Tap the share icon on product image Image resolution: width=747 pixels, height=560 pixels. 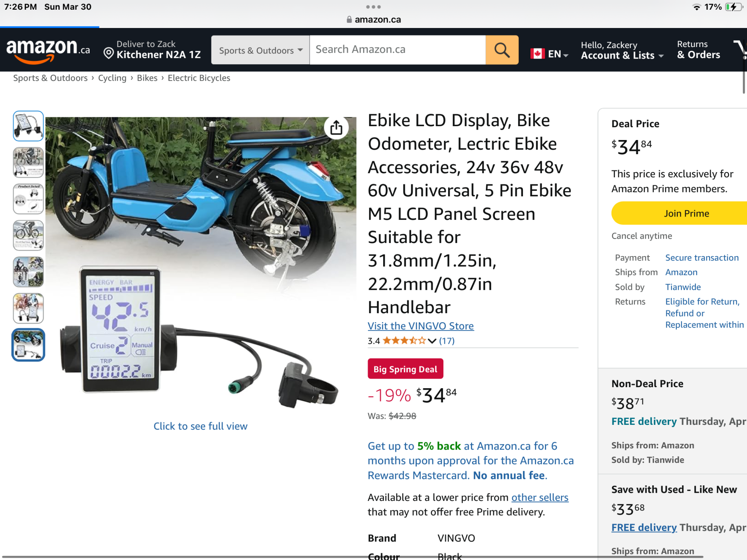click(x=336, y=127)
